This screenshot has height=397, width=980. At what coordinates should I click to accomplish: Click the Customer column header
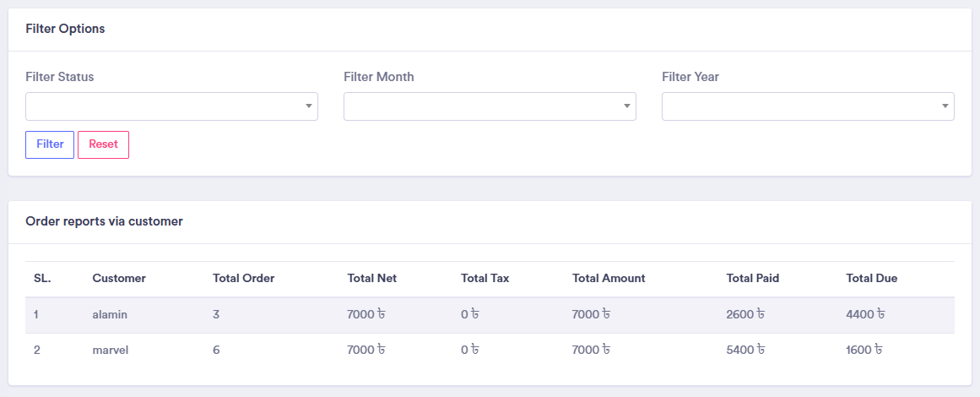119,279
